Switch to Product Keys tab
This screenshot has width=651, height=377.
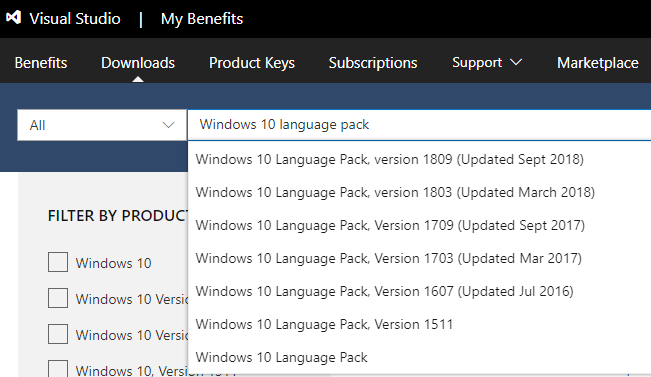252,63
